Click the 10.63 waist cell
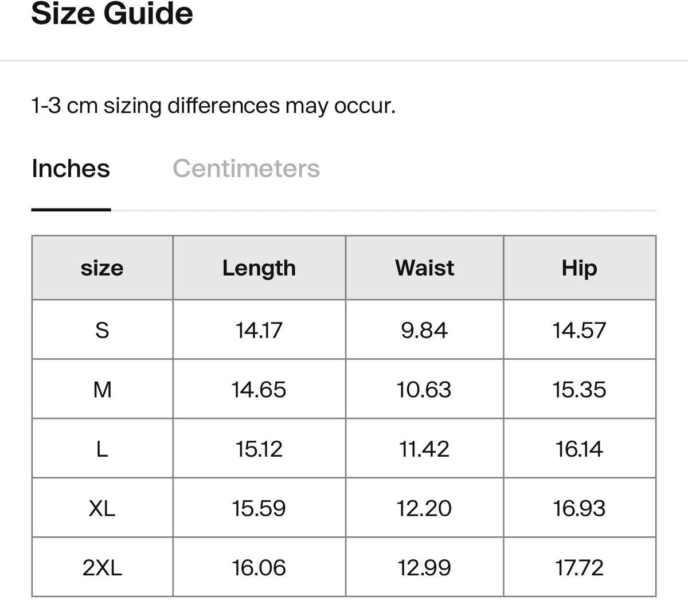This screenshot has height=616, width=688. pyautogui.click(x=424, y=390)
